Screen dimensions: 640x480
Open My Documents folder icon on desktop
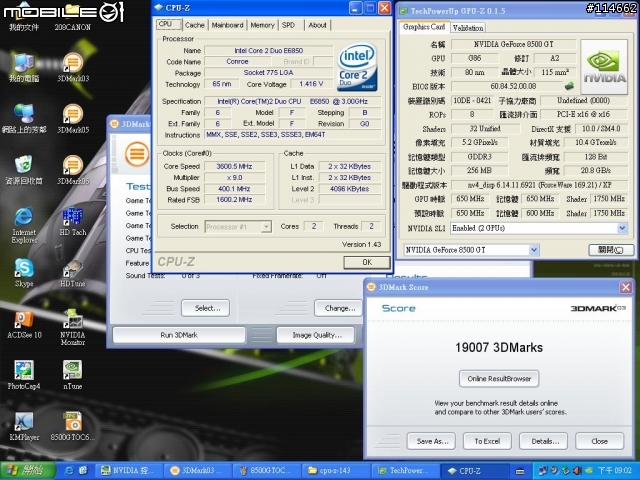(x=24, y=16)
